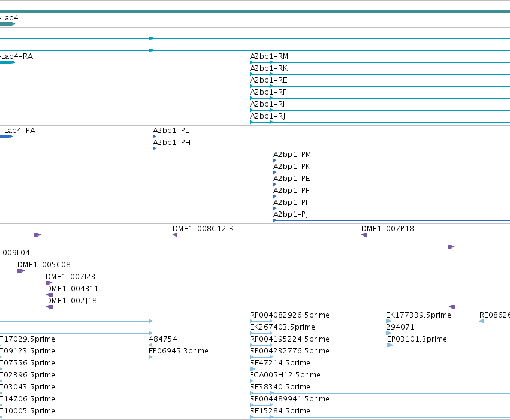Select the T14706.5prime EST label
The height and width of the screenshot is (420, 510).
click(x=28, y=400)
